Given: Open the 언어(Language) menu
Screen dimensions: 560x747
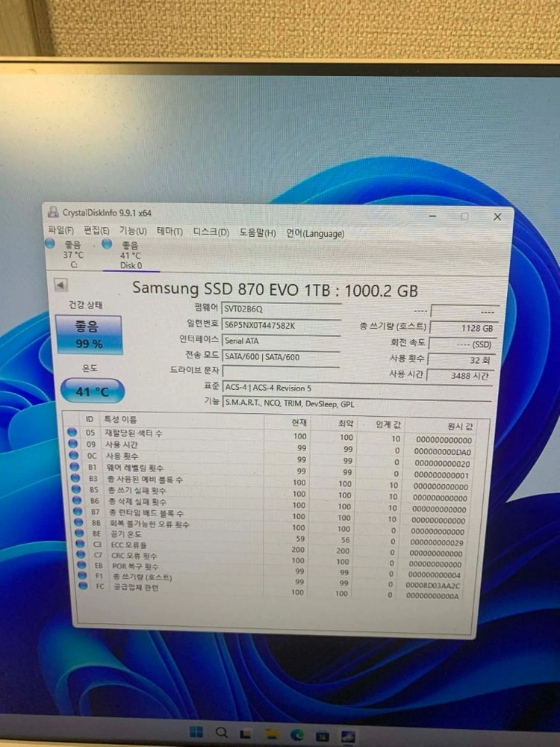Looking at the screenshot, I should click(315, 233).
